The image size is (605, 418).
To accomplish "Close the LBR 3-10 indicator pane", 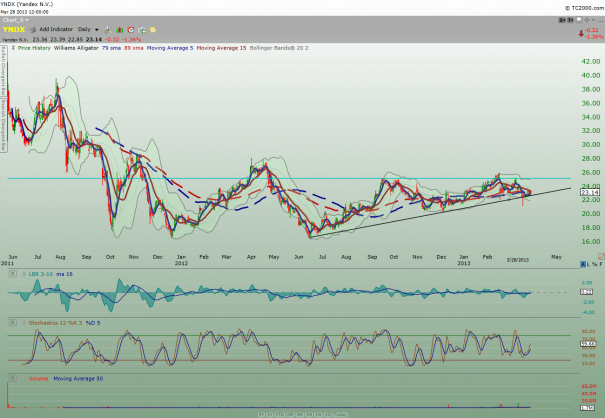I will [x=13, y=274].
